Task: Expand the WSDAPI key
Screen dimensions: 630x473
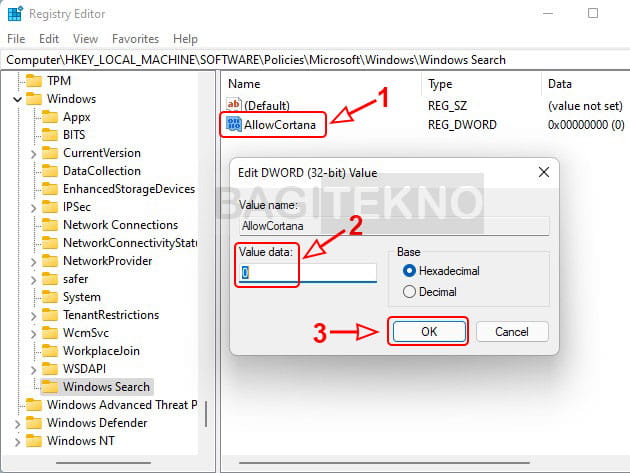Action: pyautogui.click(x=33, y=370)
